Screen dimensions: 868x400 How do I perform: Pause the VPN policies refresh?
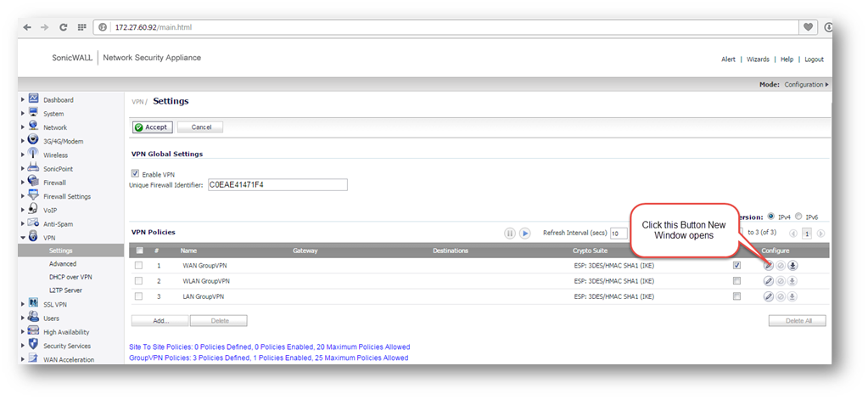pos(510,233)
